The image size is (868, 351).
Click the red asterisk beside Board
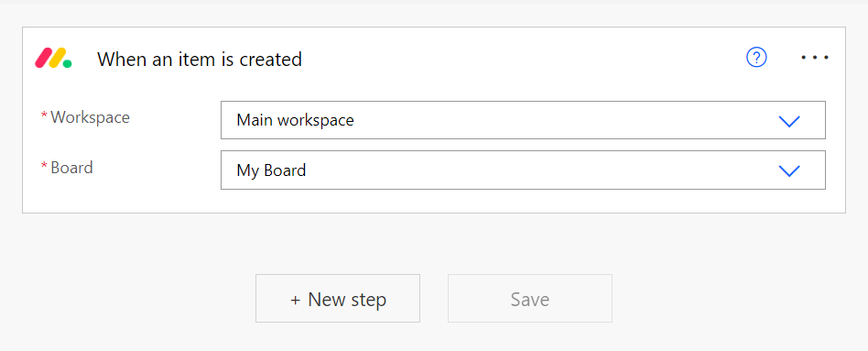pyautogui.click(x=44, y=167)
